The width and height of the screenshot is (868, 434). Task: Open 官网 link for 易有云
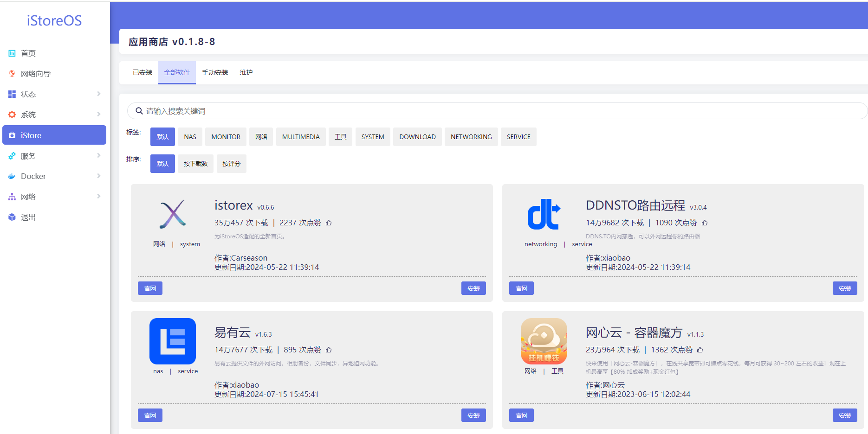tap(150, 415)
